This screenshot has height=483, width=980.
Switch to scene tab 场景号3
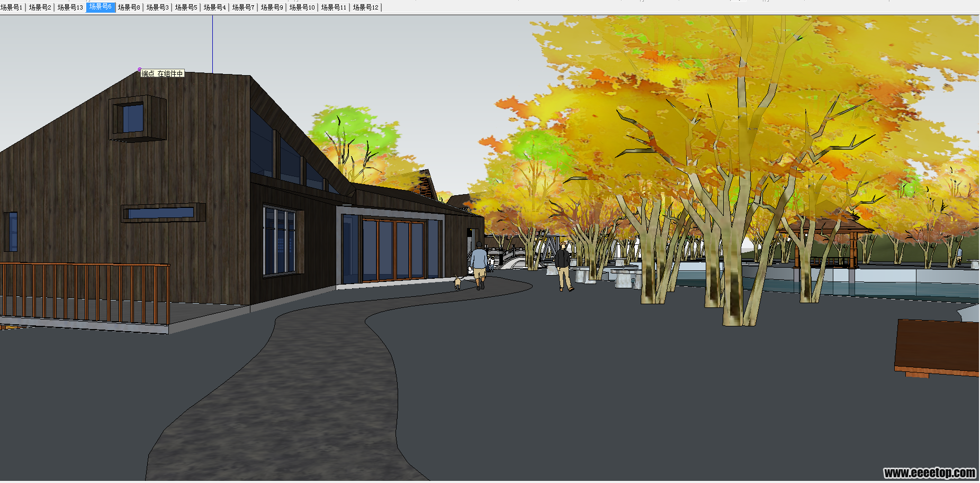[x=157, y=7]
